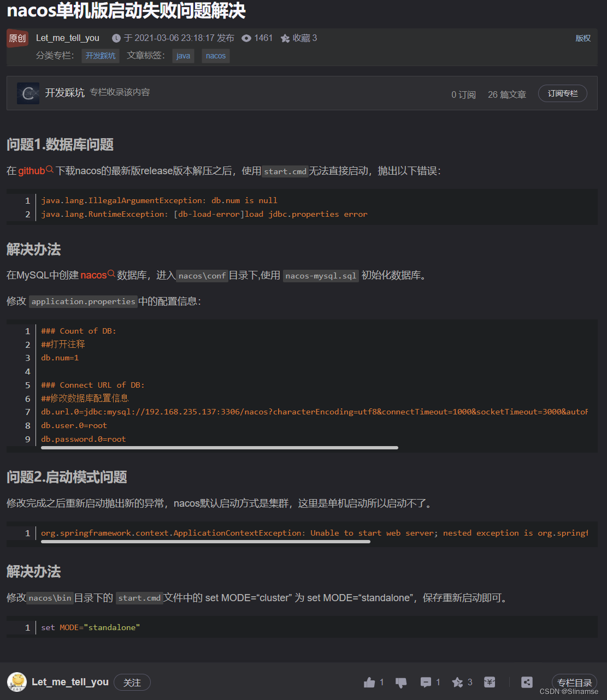Click the 订阅专栏 subscribe button

click(x=563, y=93)
